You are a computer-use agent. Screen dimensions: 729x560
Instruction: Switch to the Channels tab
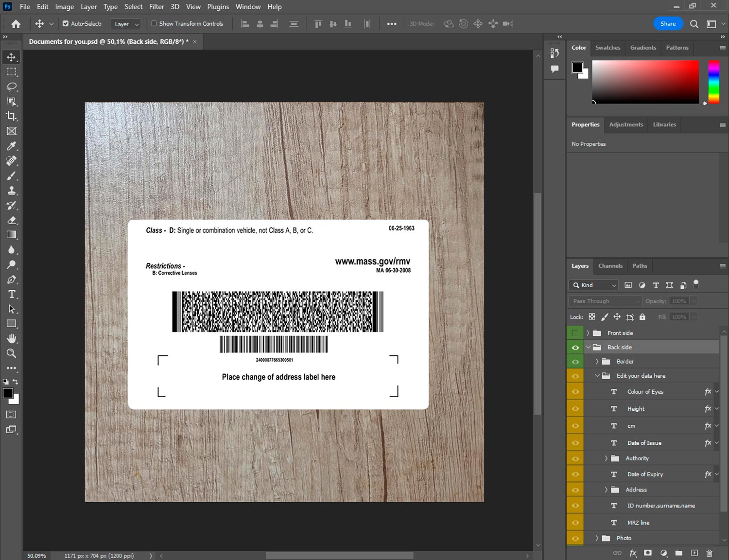click(x=610, y=266)
